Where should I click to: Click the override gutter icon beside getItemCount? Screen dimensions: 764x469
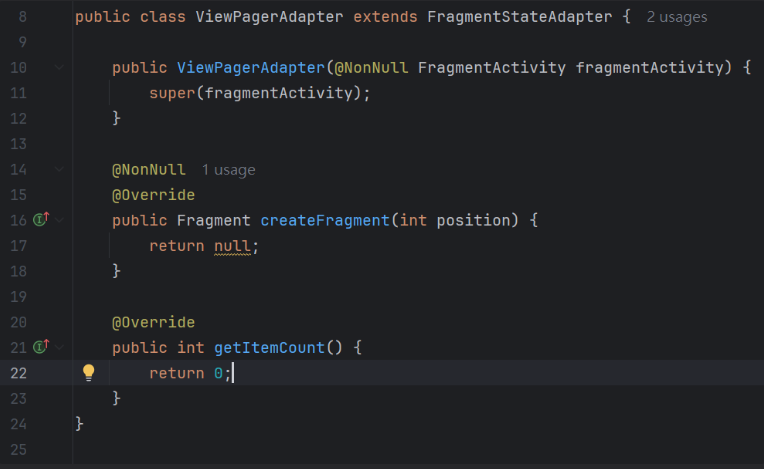click(41, 346)
